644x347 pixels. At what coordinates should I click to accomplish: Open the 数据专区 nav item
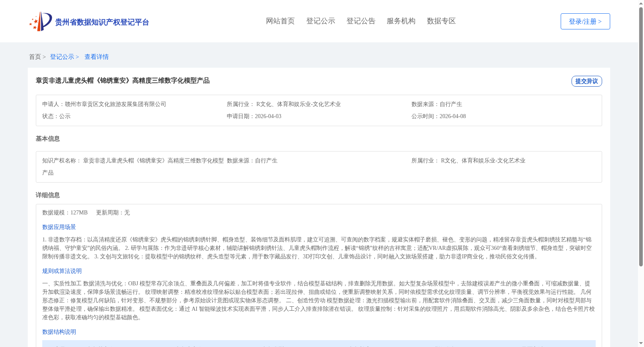click(441, 21)
